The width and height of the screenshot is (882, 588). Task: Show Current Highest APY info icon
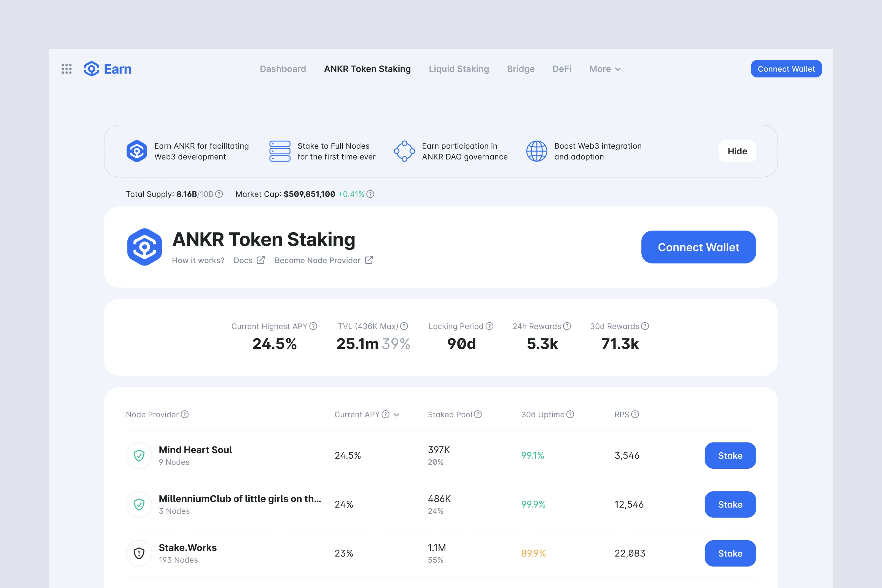pos(313,326)
